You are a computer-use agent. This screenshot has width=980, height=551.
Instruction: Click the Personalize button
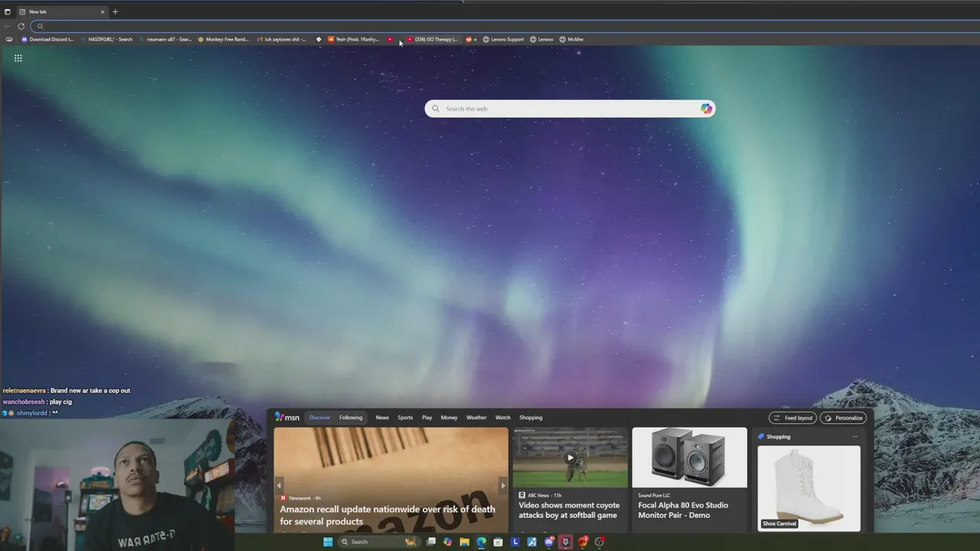tap(843, 418)
